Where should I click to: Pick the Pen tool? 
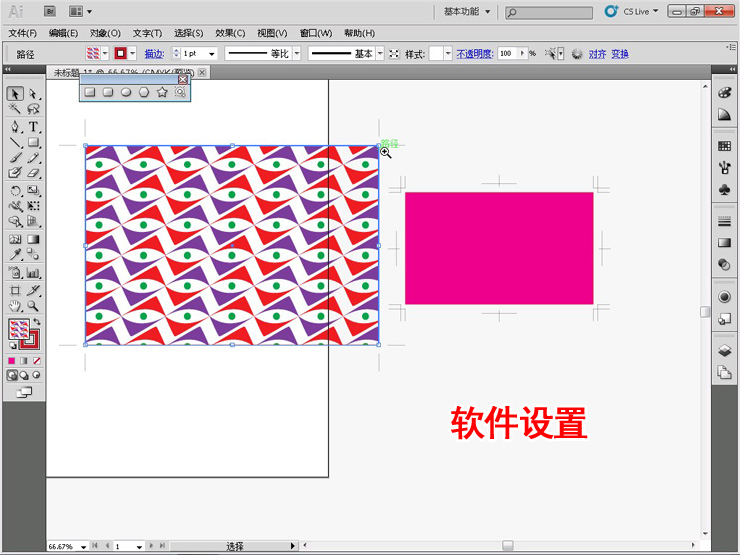coord(16,127)
